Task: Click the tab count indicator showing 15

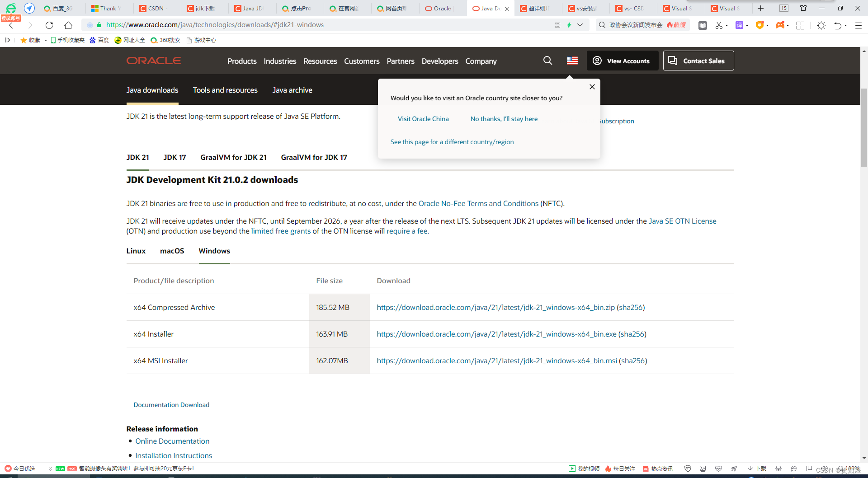Action: 784,8
